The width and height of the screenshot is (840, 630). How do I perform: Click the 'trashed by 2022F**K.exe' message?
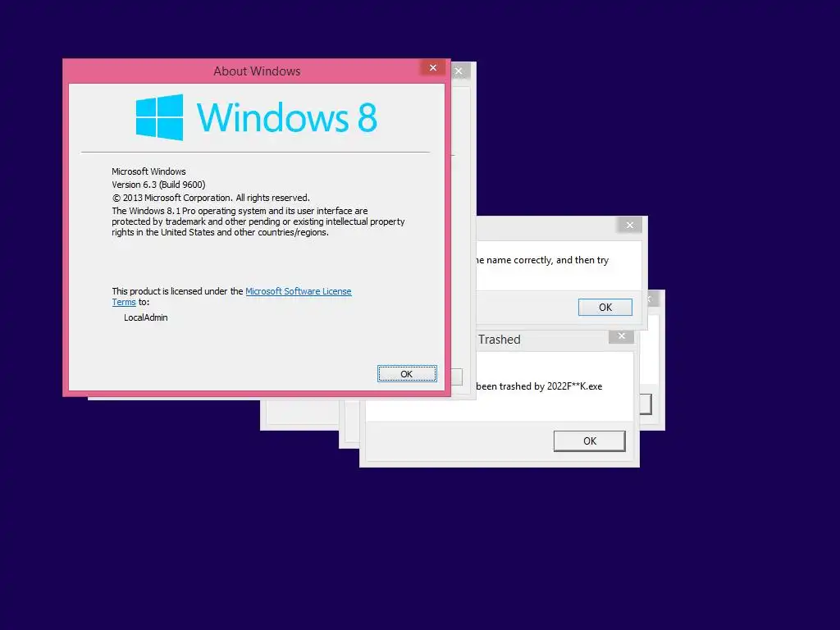click(x=539, y=386)
